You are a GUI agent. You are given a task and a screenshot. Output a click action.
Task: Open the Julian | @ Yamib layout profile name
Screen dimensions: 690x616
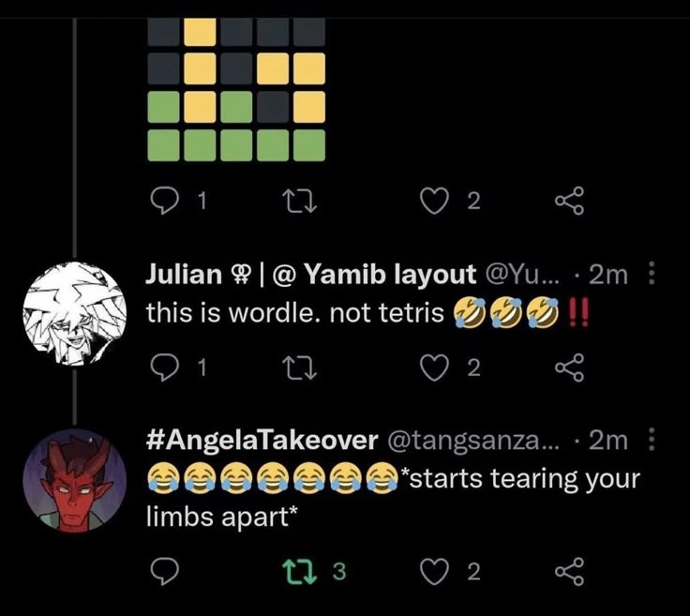pyautogui.click(x=311, y=274)
